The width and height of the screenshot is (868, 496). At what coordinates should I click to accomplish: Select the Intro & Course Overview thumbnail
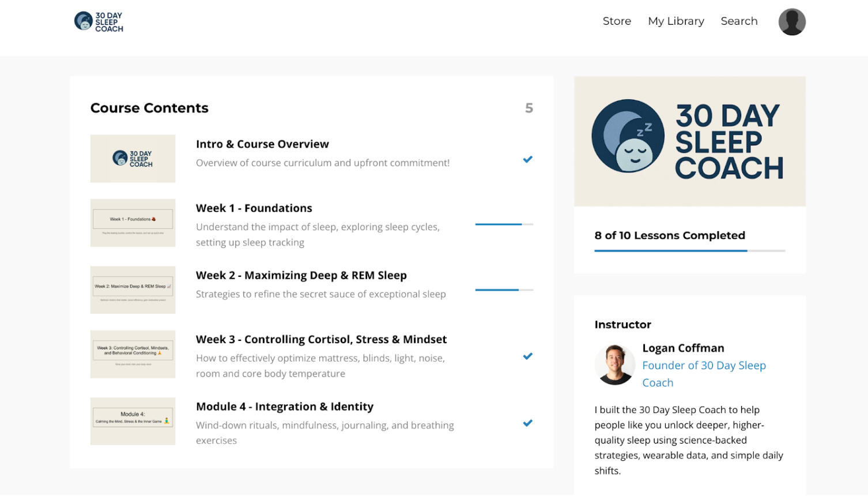(x=133, y=159)
